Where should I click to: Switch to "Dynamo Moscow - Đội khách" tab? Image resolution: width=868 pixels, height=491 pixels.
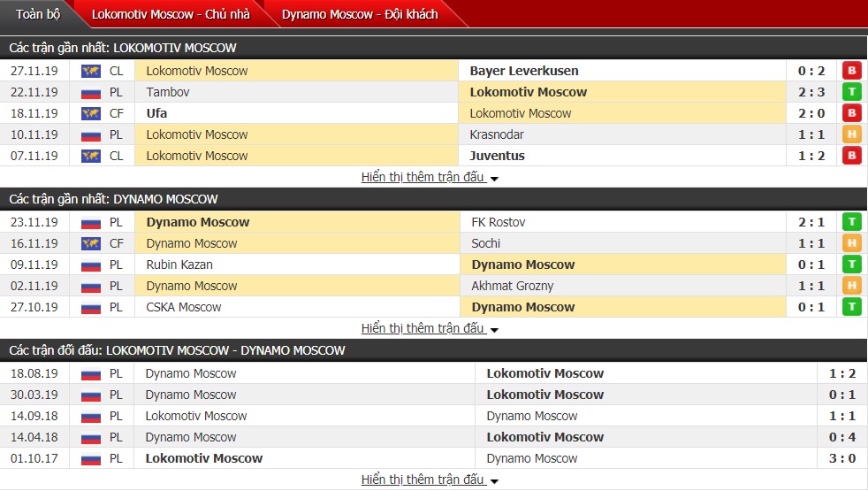pyautogui.click(x=360, y=14)
